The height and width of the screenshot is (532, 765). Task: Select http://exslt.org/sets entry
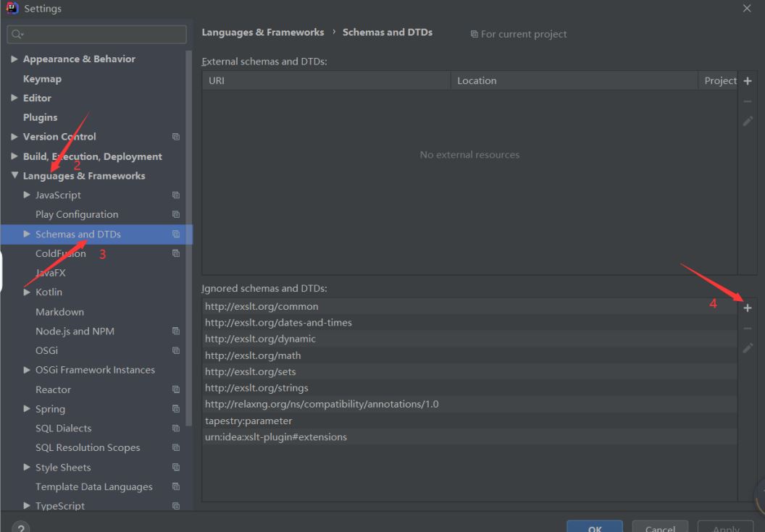469,371
